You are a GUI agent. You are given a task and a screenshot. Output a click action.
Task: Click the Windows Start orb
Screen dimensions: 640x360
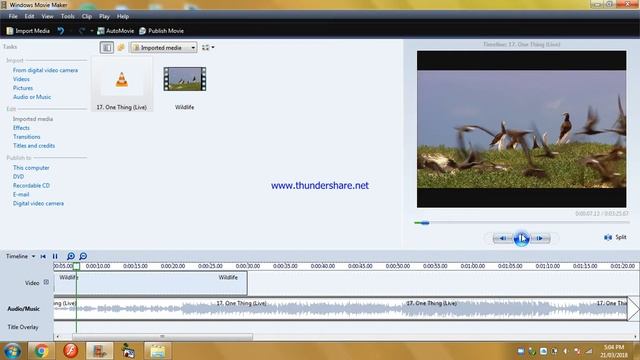click(x=12, y=351)
